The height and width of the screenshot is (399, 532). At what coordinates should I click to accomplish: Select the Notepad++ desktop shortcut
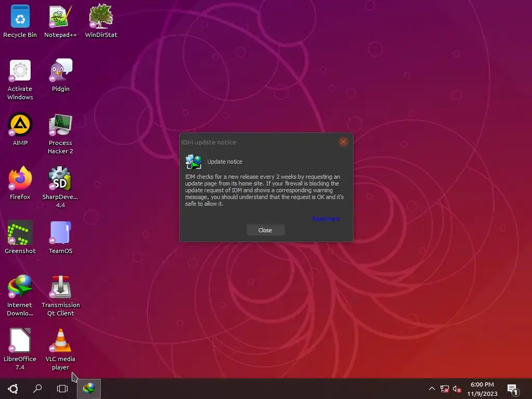click(x=60, y=21)
